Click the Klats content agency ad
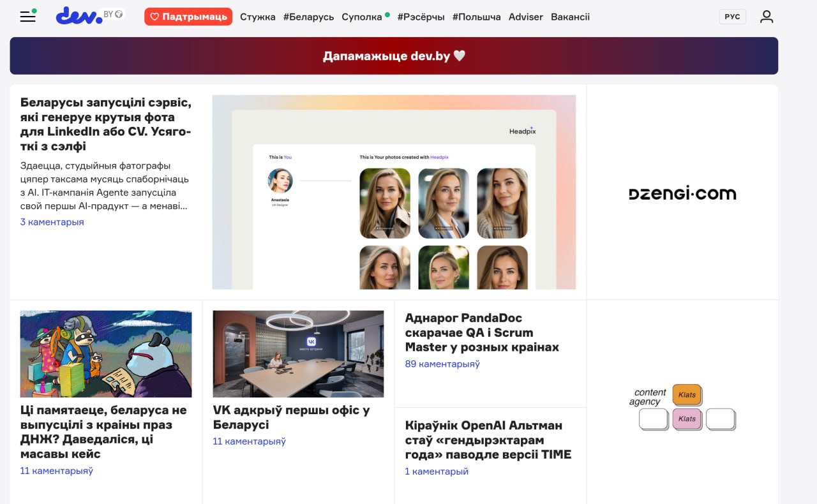The height and width of the screenshot is (504, 817). [x=682, y=407]
